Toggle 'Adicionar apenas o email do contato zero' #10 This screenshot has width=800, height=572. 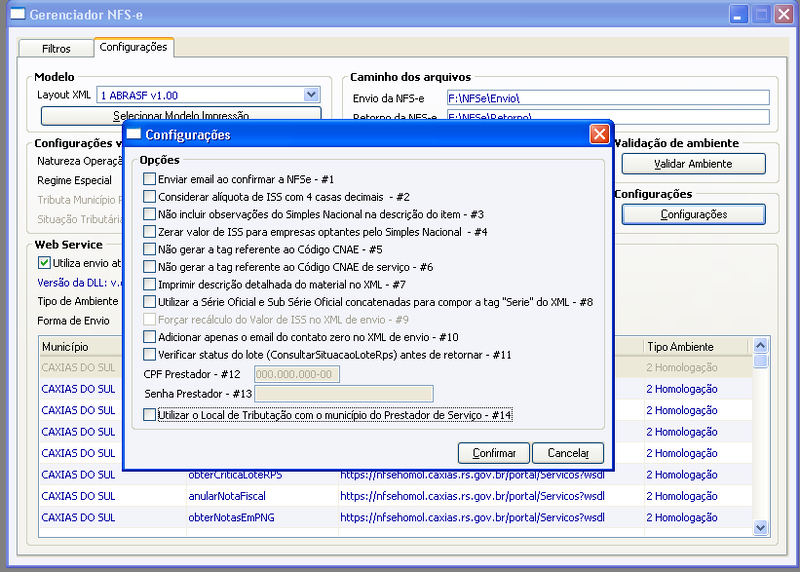[149, 337]
